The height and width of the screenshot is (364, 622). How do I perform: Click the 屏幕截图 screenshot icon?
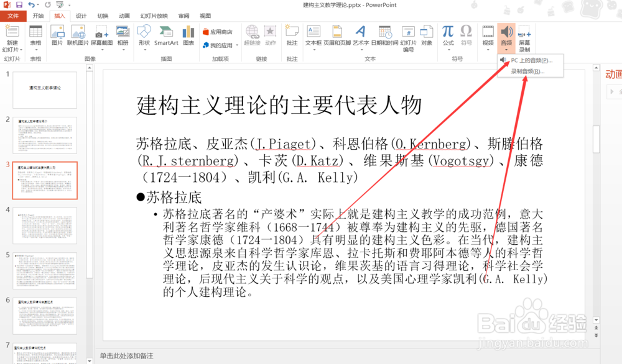[101, 34]
